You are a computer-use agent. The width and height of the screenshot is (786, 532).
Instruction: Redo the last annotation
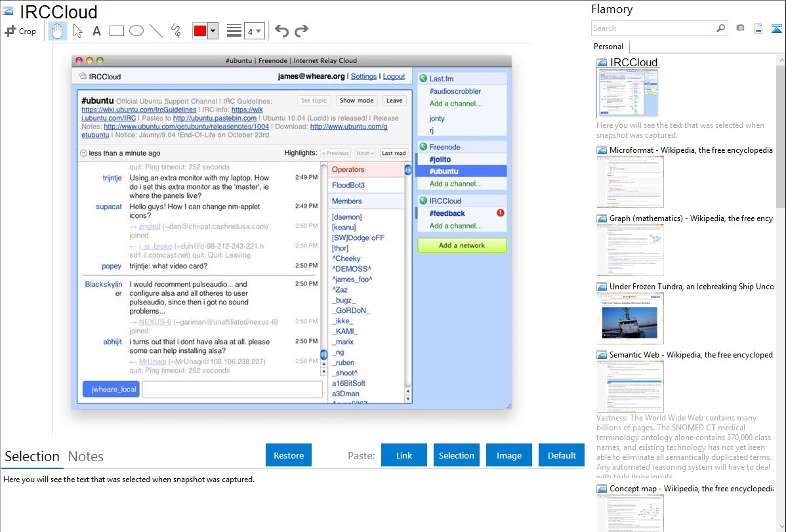pos(301,31)
